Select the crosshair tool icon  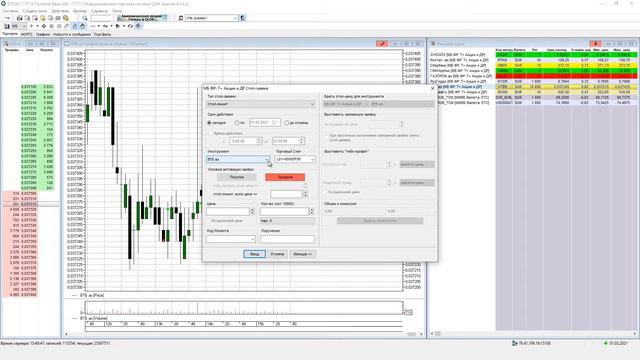pyautogui.click(x=44, y=26)
